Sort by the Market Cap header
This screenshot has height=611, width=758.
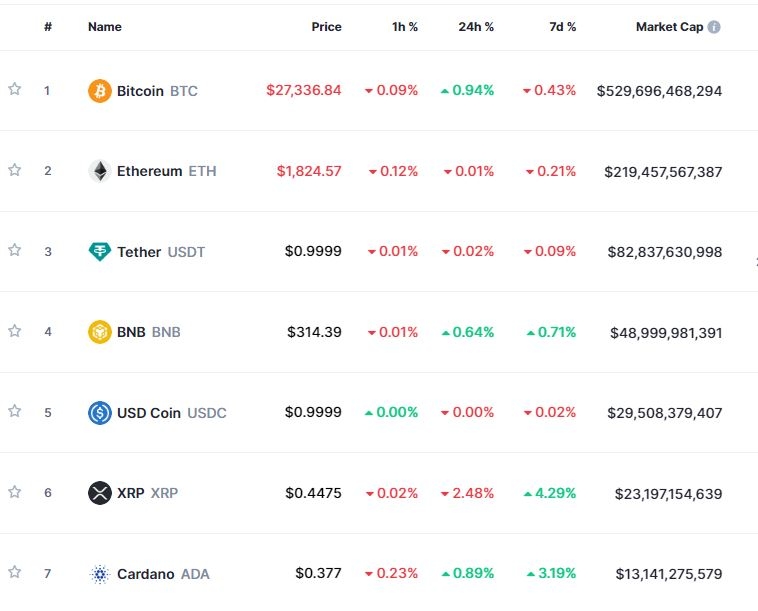coord(669,27)
